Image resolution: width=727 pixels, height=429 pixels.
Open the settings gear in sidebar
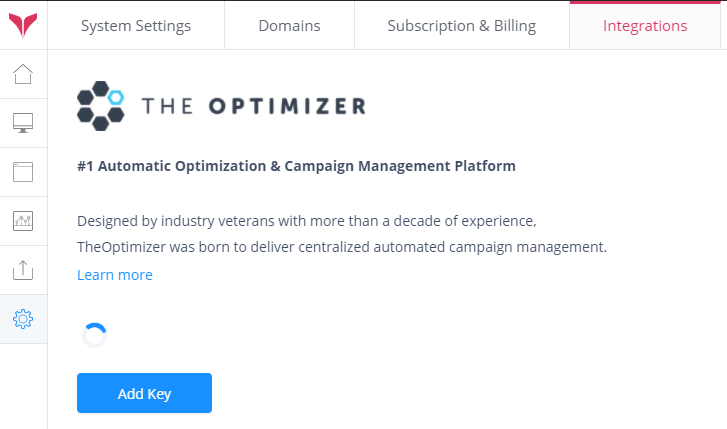click(x=23, y=319)
